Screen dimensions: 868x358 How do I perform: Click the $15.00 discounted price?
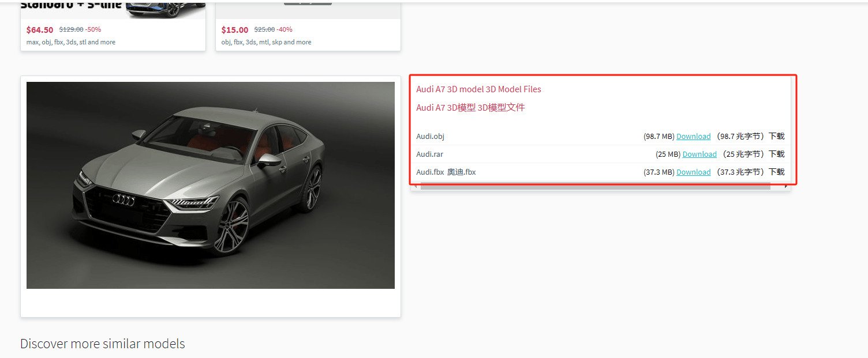coord(233,29)
